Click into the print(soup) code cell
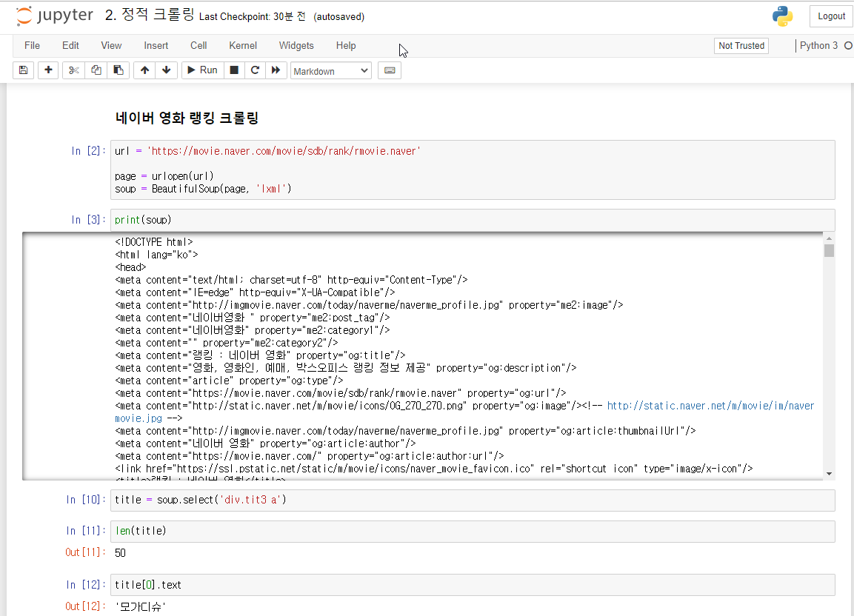This screenshot has width=854, height=616. pyautogui.click(x=473, y=220)
